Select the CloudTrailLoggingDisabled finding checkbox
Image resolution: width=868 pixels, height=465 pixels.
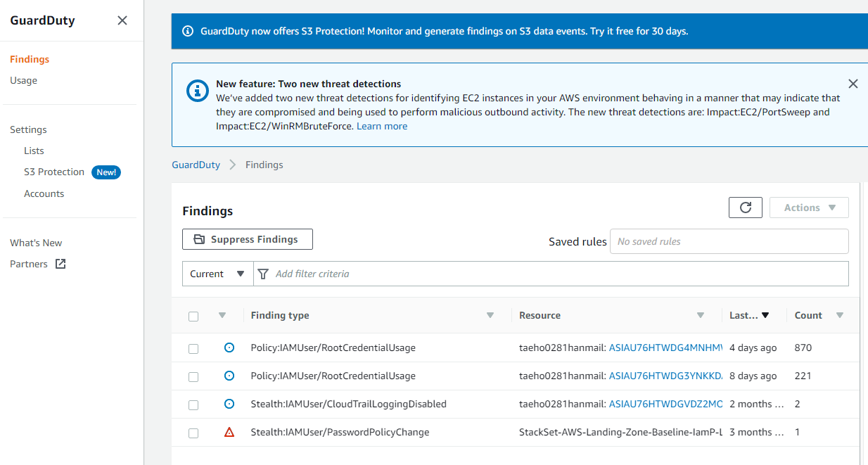point(193,405)
